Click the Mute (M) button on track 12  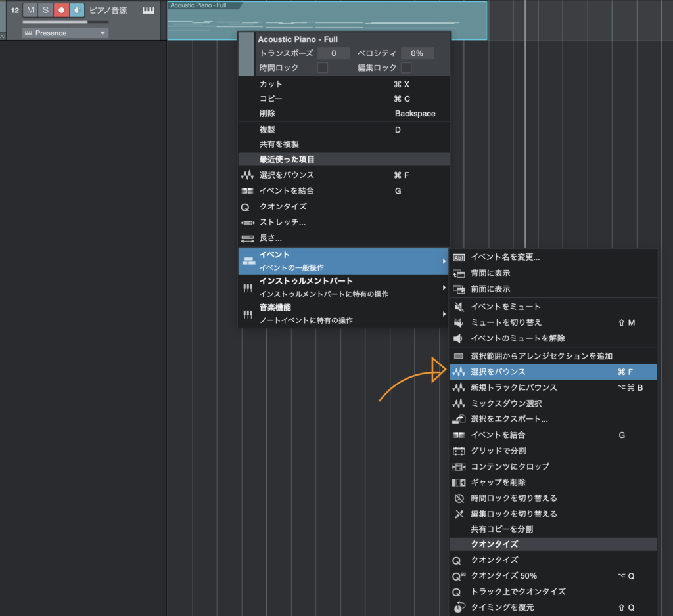pyautogui.click(x=30, y=10)
